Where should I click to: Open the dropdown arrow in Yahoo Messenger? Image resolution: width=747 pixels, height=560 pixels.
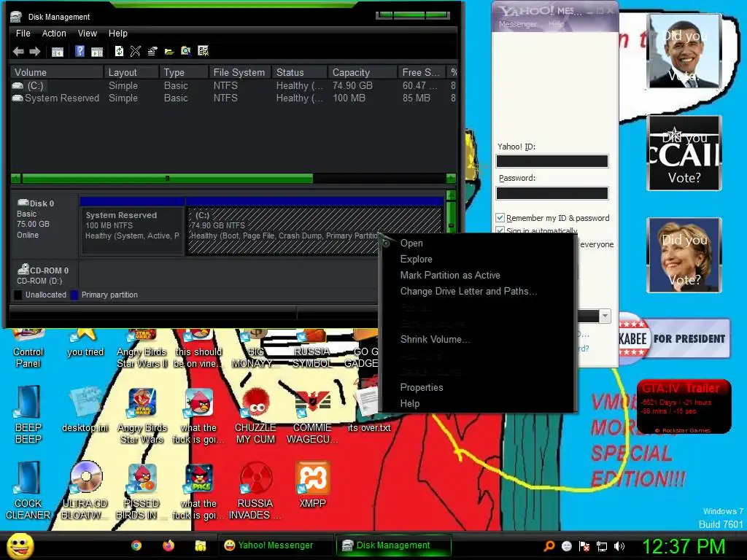pyautogui.click(x=605, y=316)
